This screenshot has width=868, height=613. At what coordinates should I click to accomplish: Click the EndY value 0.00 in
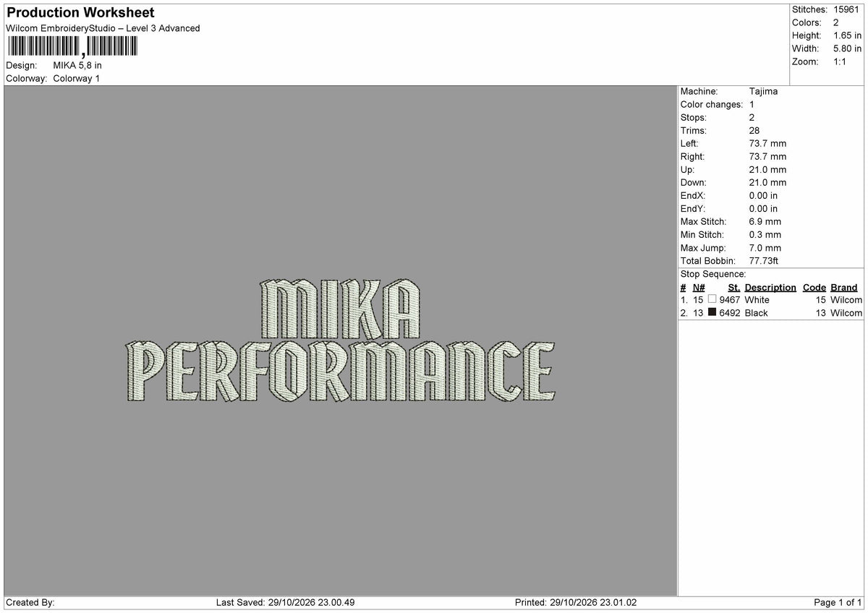tap(764, 209)
